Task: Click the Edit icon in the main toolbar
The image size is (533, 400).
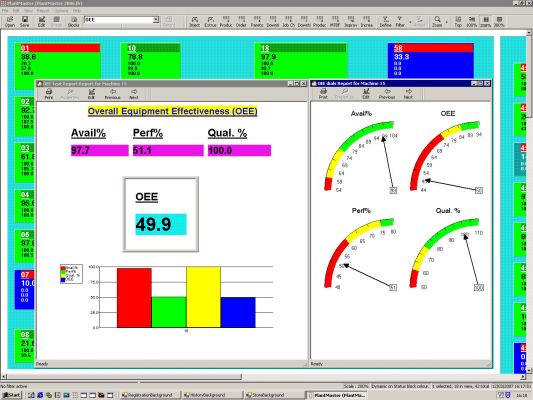Action: [41, 21]
